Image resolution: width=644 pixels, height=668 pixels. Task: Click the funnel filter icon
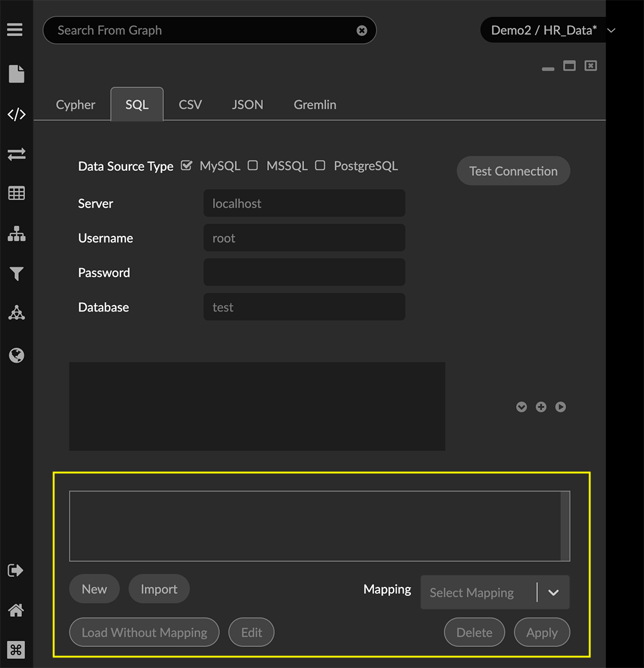(x=16, y=274)
